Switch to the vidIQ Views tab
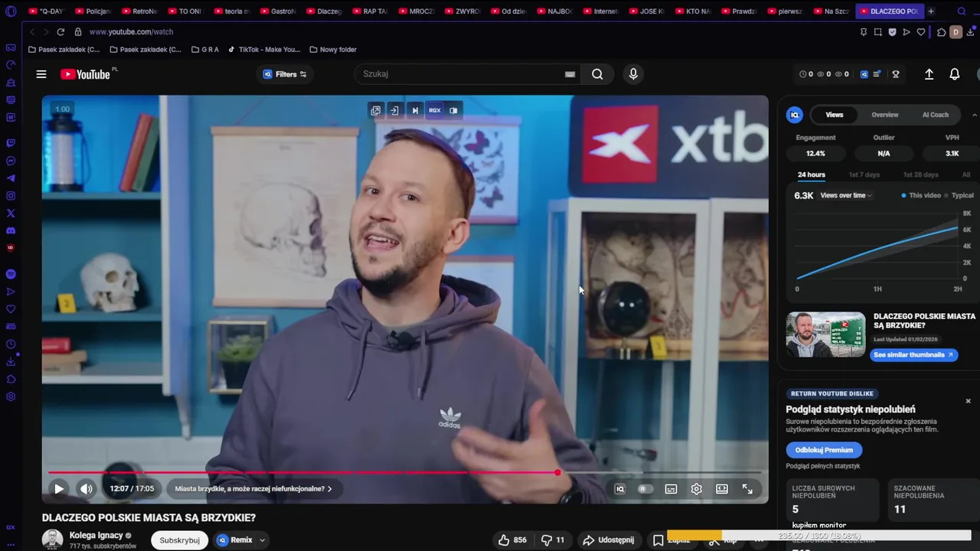The image size is (980, 551). [x=835, y=115]
